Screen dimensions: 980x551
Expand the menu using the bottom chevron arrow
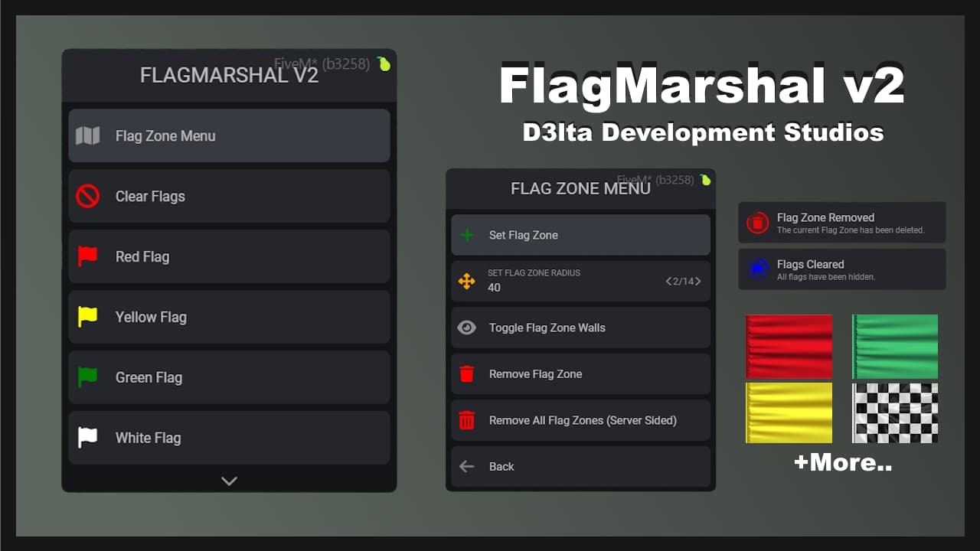coord(228,481)
